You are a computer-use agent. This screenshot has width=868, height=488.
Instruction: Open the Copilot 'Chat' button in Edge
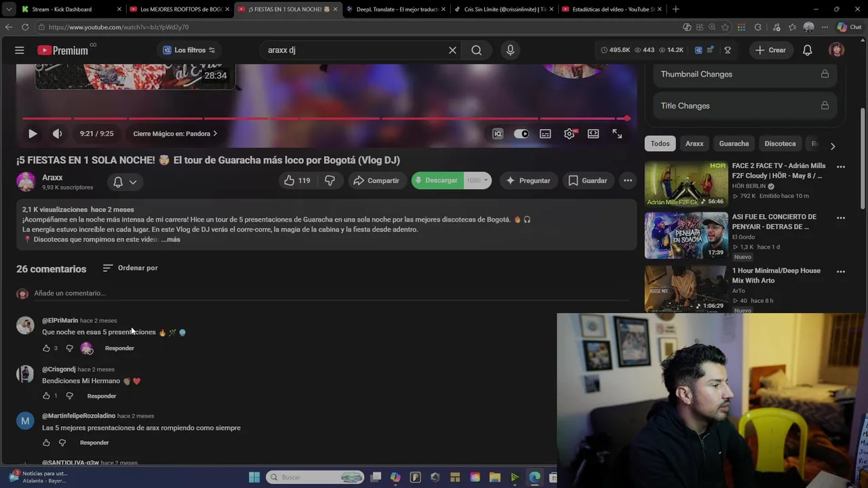point(849,27)
